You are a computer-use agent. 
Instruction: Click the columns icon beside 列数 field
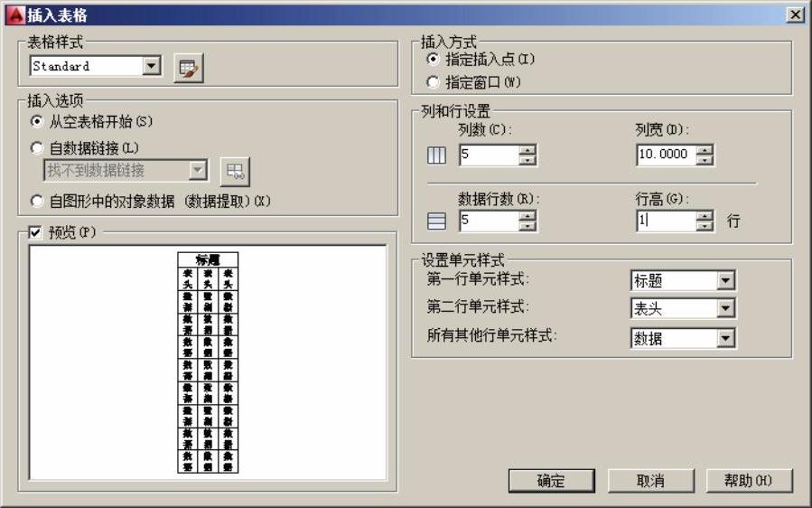(436, 156)
